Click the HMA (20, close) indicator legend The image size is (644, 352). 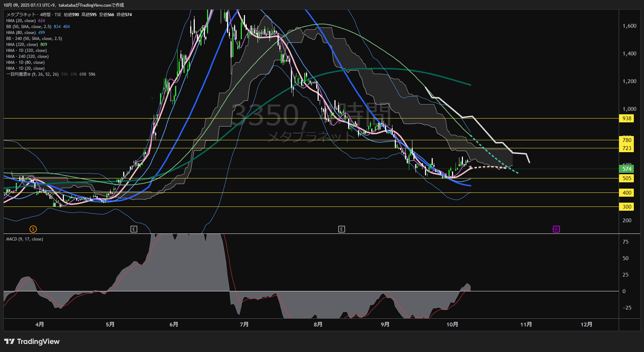21,21
